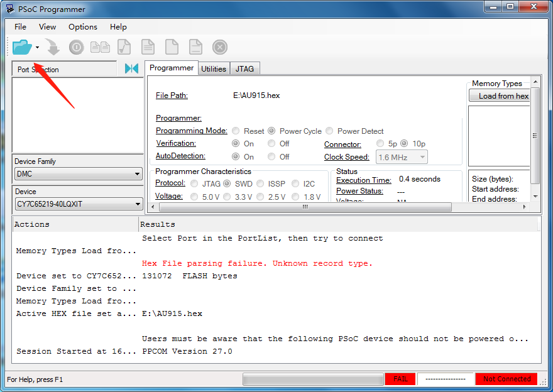
Task: Select I2C protocol
Action: tap(295, 183)
